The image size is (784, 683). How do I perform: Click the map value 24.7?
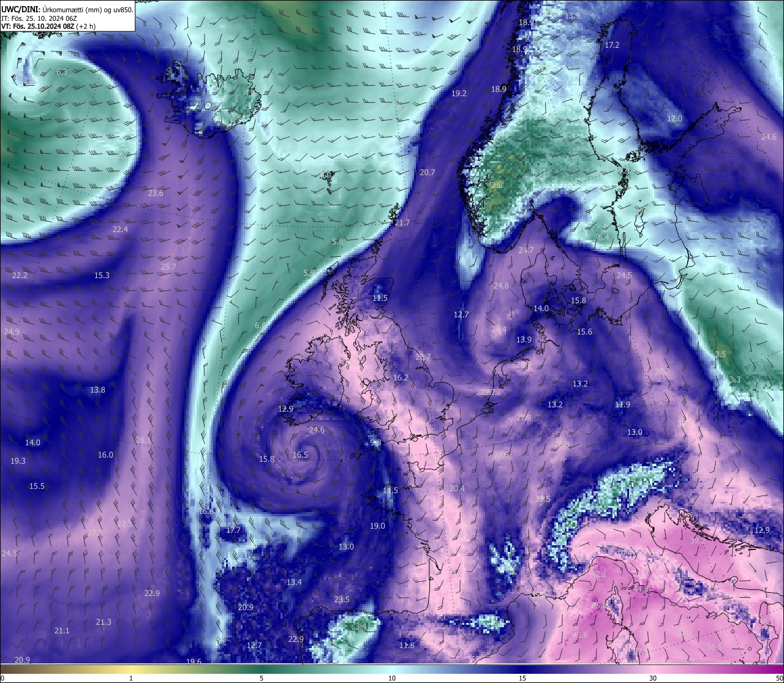tap(526, 250)
